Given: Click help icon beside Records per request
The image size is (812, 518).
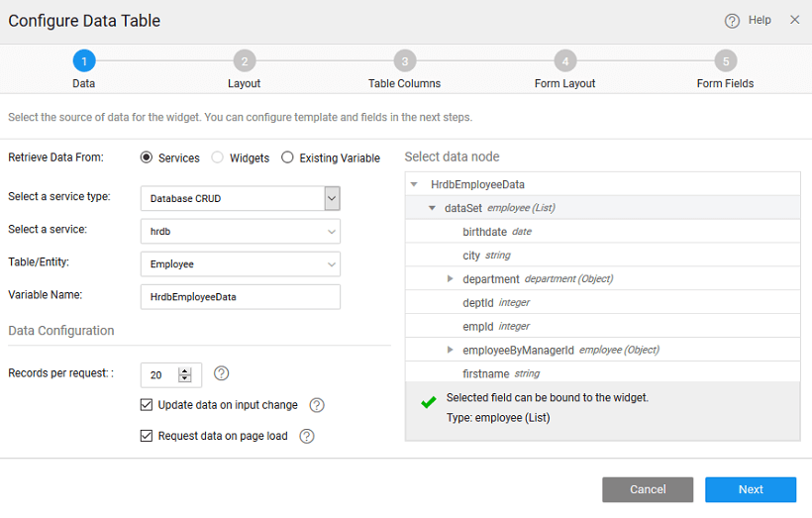Looking at the screenshot, I should tap(222, 373).
